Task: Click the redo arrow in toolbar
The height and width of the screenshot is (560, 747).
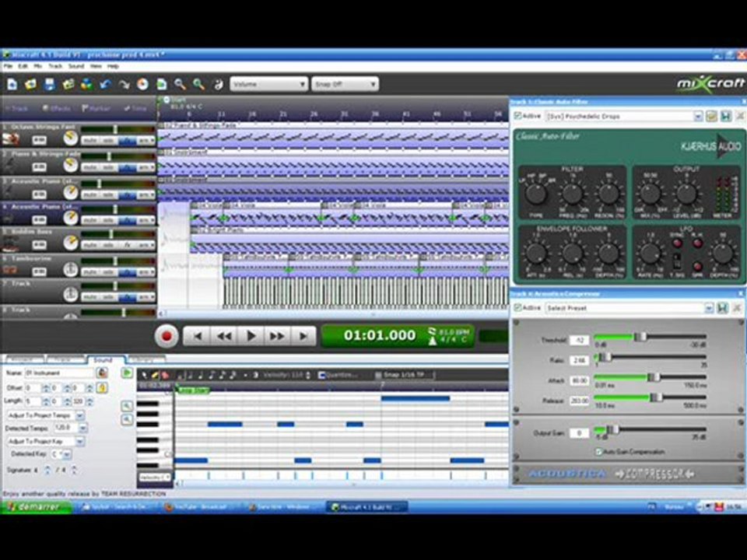Action: (124, 85)
